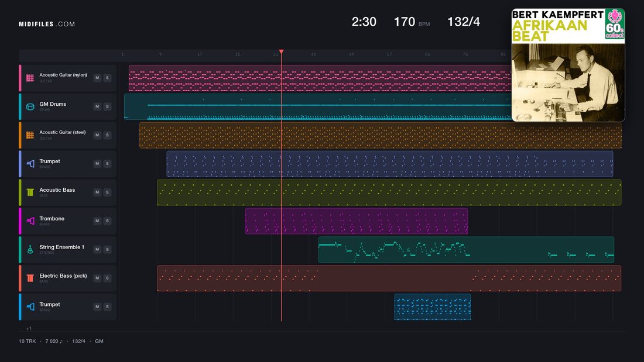
Task: Open the MIDIFILES.COM logo link
Action: (47, 24)
